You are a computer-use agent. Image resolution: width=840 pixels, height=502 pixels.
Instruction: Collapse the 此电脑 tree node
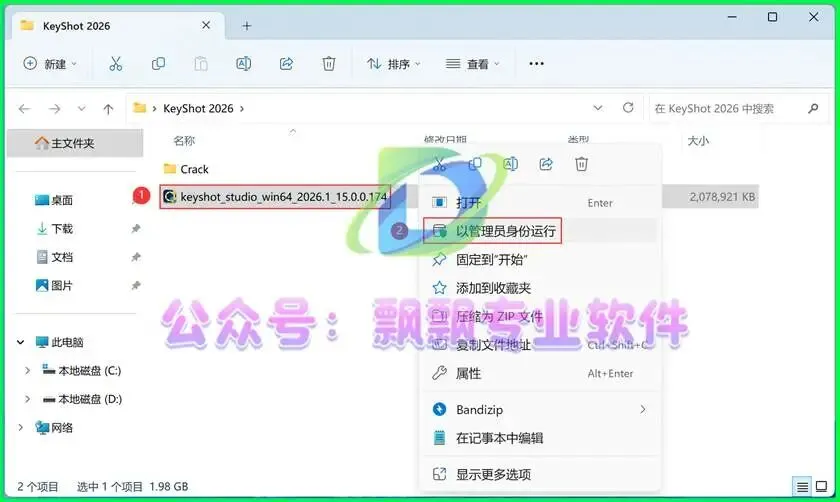(20, 342)
